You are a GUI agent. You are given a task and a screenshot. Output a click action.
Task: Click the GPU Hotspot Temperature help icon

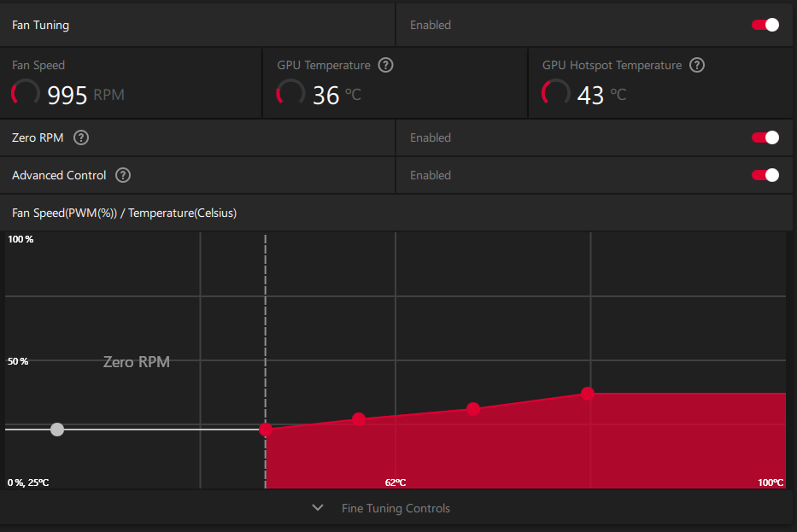tap(697, 65)
